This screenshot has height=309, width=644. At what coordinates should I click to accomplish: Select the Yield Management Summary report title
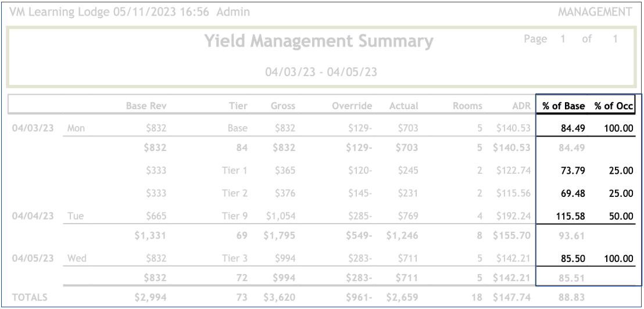[x=319, y=42]
